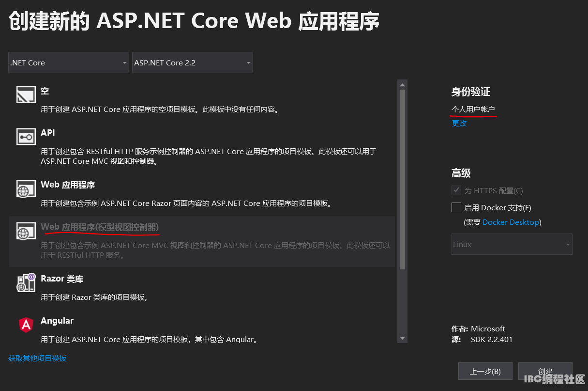Click the 空项目模板 description line
588x391 pixels.
coord(160,109)
